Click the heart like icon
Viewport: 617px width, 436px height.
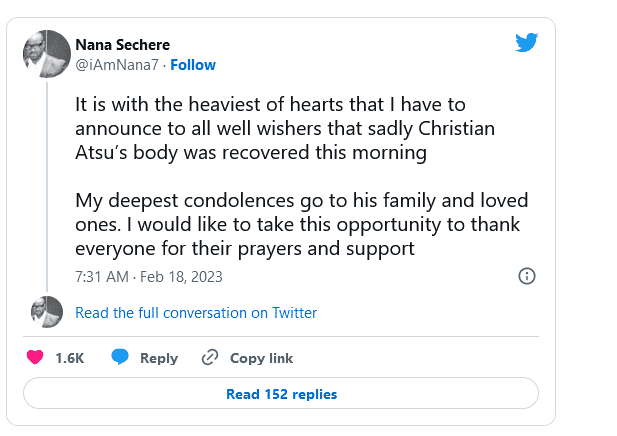[x=34, y=357]
